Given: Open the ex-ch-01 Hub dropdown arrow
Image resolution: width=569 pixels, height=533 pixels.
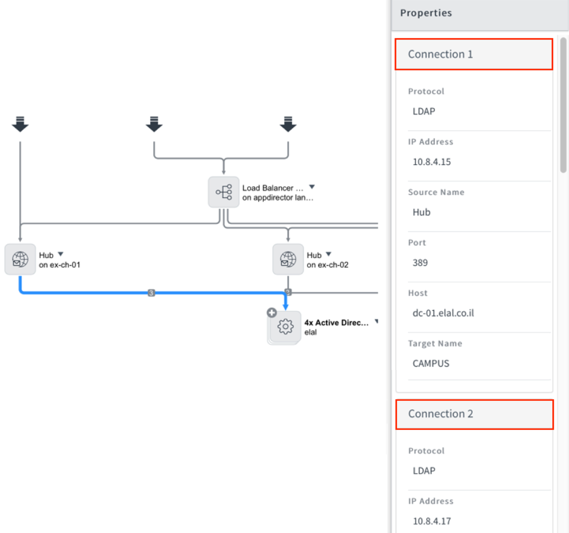Looking at the screenshot, I should tap(61, 254).
